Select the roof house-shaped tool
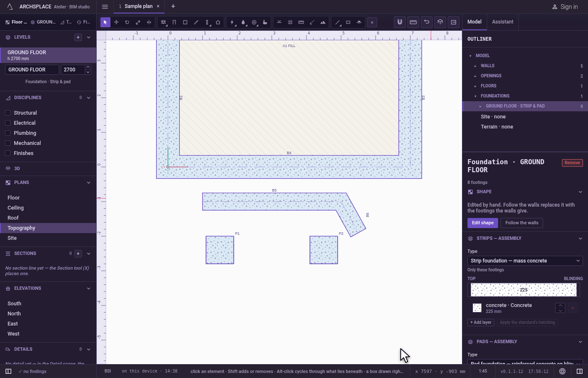Screen dimensions: 588x378 point(218,22)
